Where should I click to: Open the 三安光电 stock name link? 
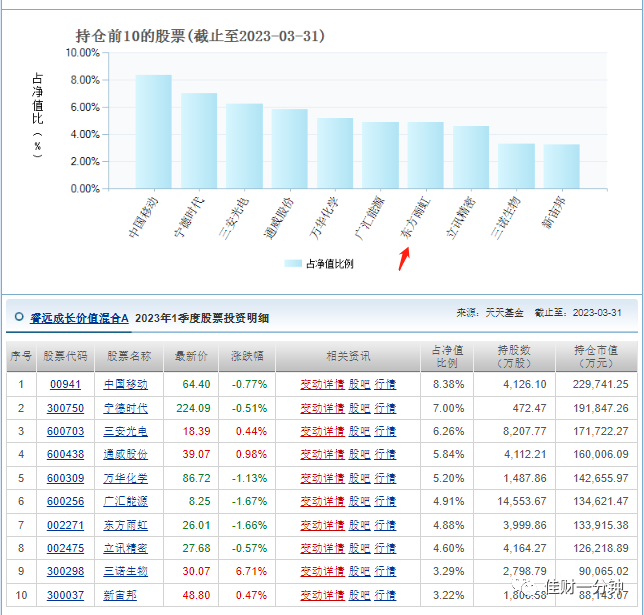[125, 431]
